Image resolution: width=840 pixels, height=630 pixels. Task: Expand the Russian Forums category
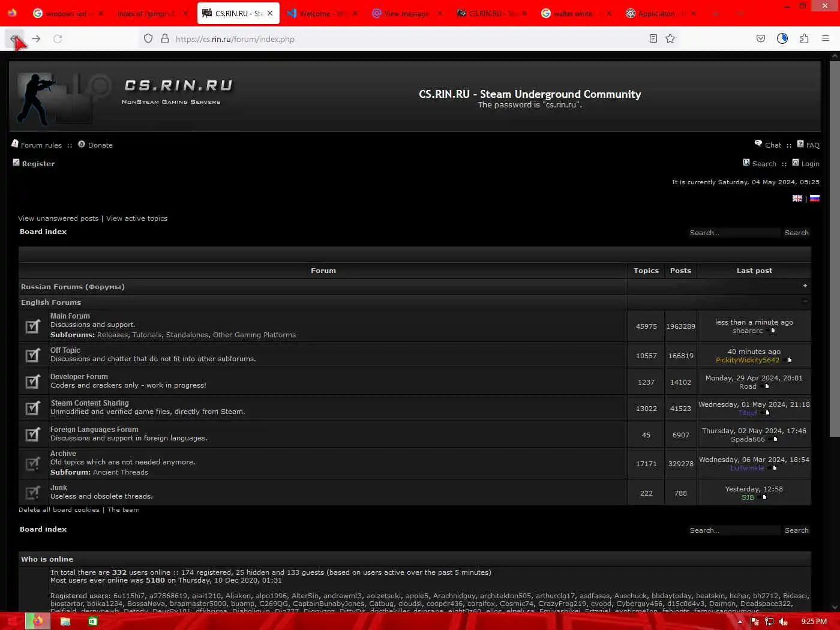click(805, 286)
